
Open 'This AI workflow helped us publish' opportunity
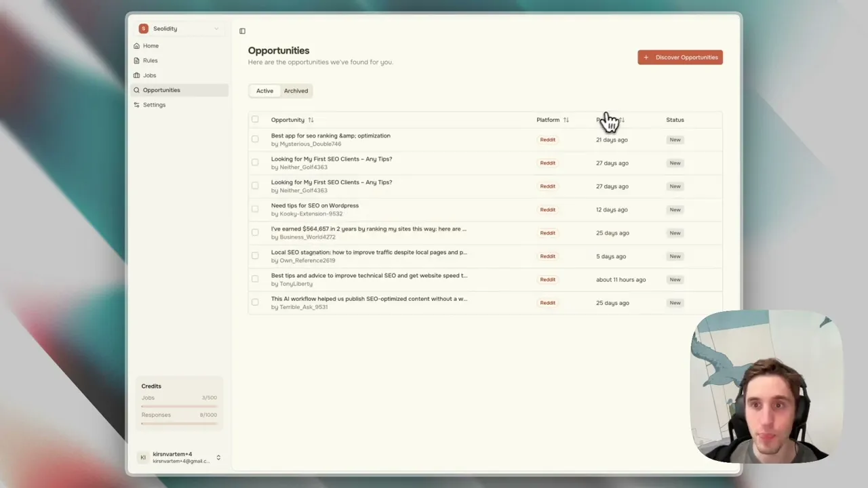(x=369, y=299)
